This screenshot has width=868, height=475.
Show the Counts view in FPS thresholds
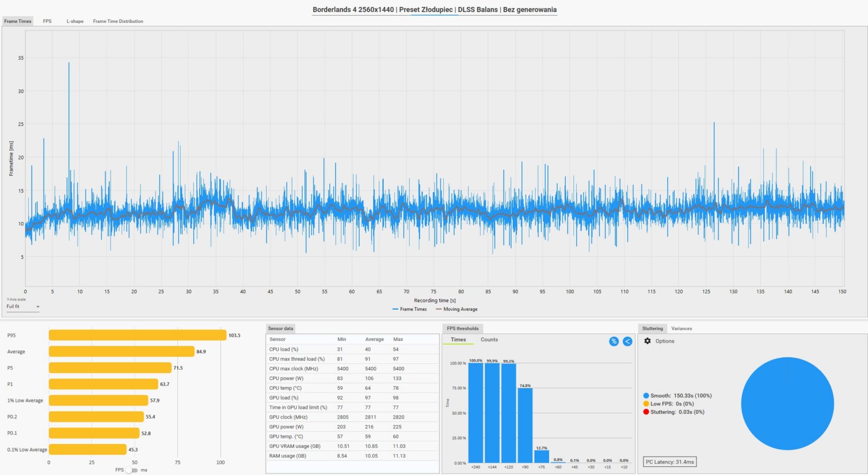click(489, 339)
